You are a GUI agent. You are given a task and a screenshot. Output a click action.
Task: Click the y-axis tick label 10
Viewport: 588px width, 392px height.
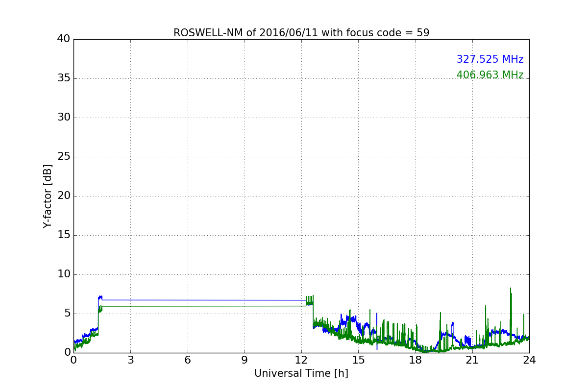pos(64,274)
